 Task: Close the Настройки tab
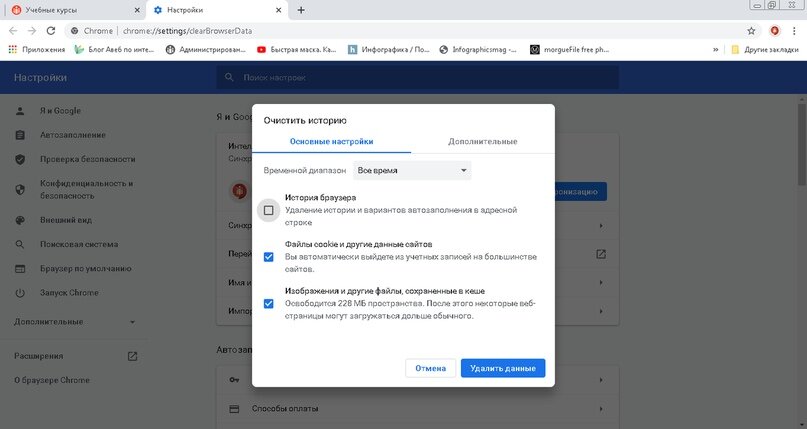(278, 10)
